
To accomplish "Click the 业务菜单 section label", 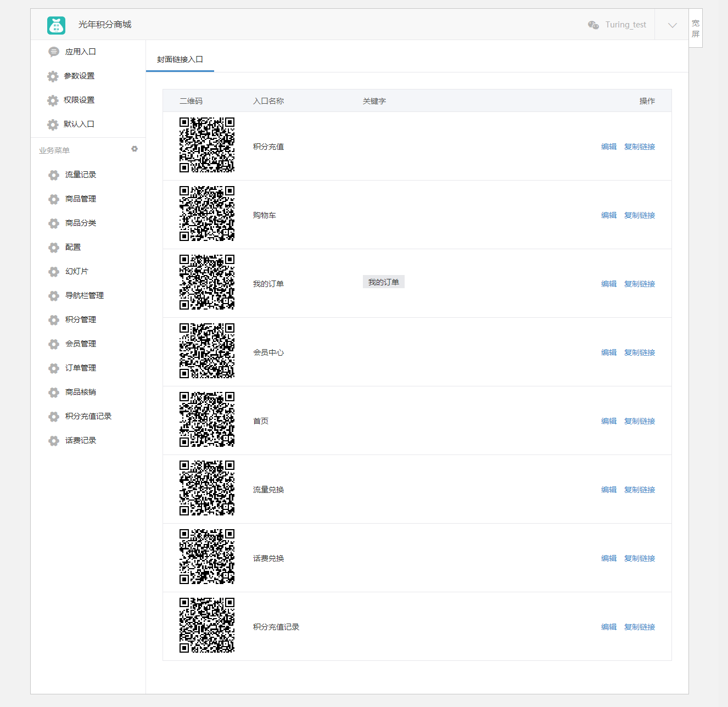I will coord(54,150).
